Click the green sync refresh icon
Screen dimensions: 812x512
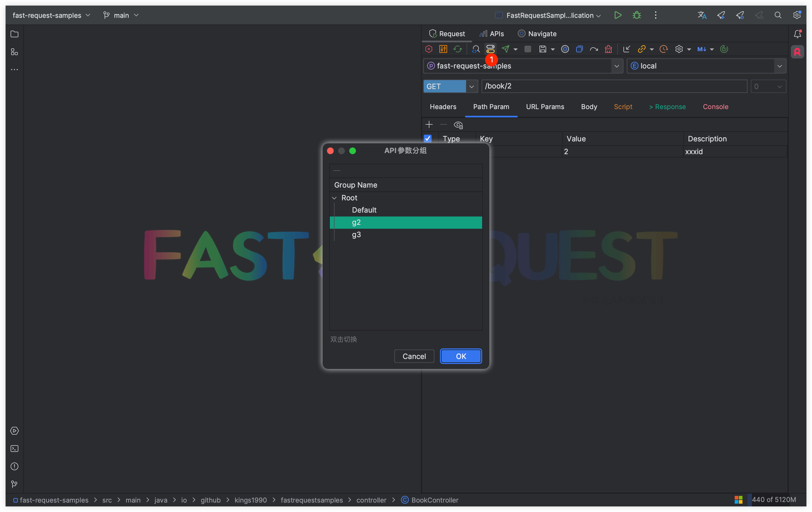point(458,49)
